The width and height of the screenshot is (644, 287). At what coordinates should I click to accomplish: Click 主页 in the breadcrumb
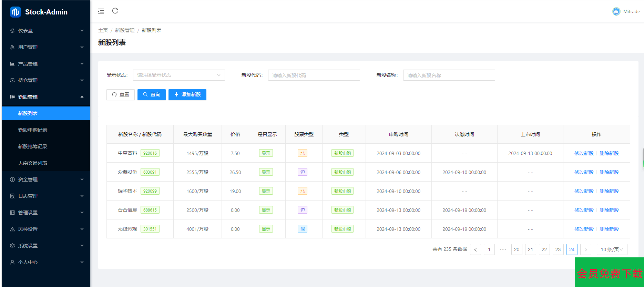tap(103, 30)
